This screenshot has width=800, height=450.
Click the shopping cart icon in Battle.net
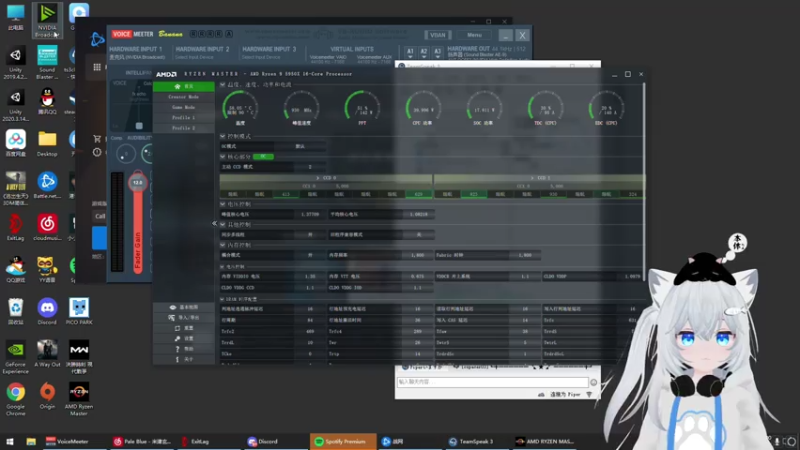97,138
